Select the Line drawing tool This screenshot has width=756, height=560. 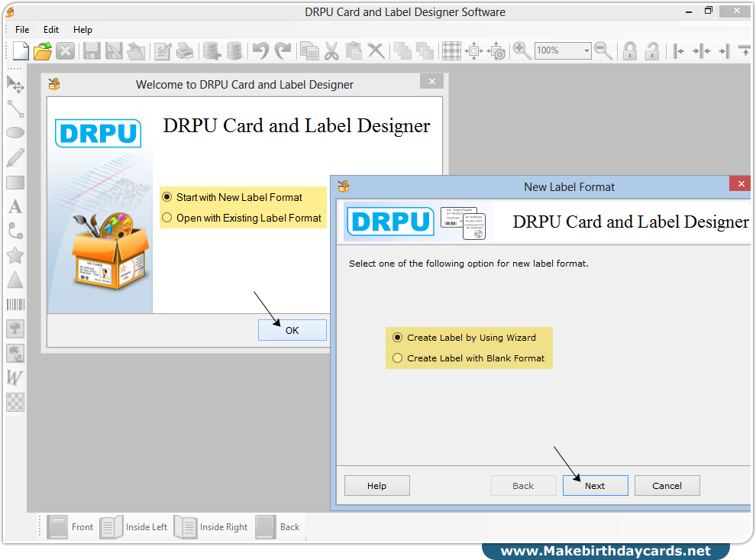[15, 109]
